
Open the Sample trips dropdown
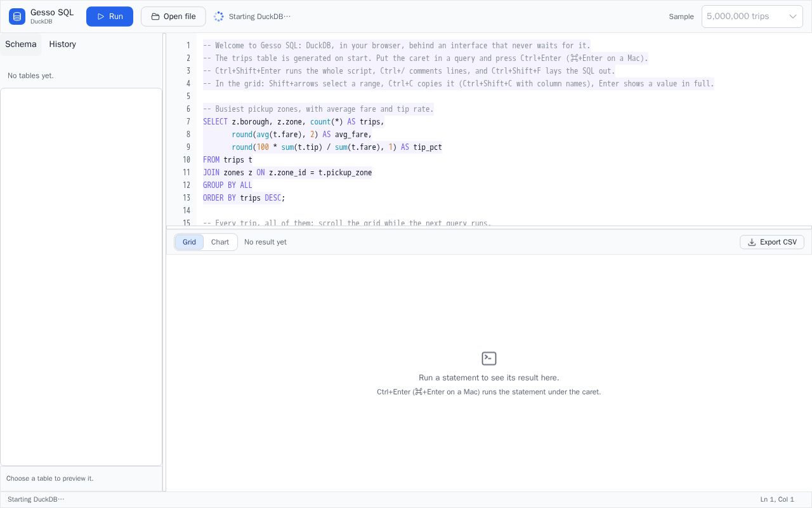point(752,17)
